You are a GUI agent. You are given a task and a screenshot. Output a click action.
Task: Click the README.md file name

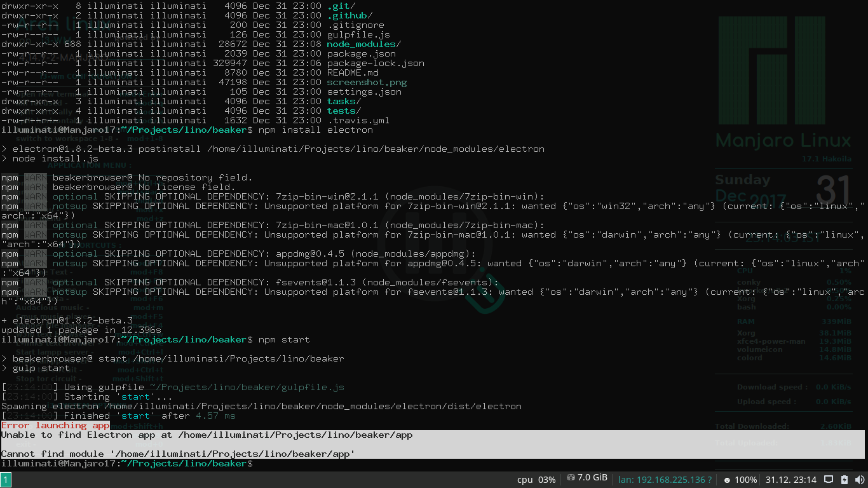(x=353, y=72)
